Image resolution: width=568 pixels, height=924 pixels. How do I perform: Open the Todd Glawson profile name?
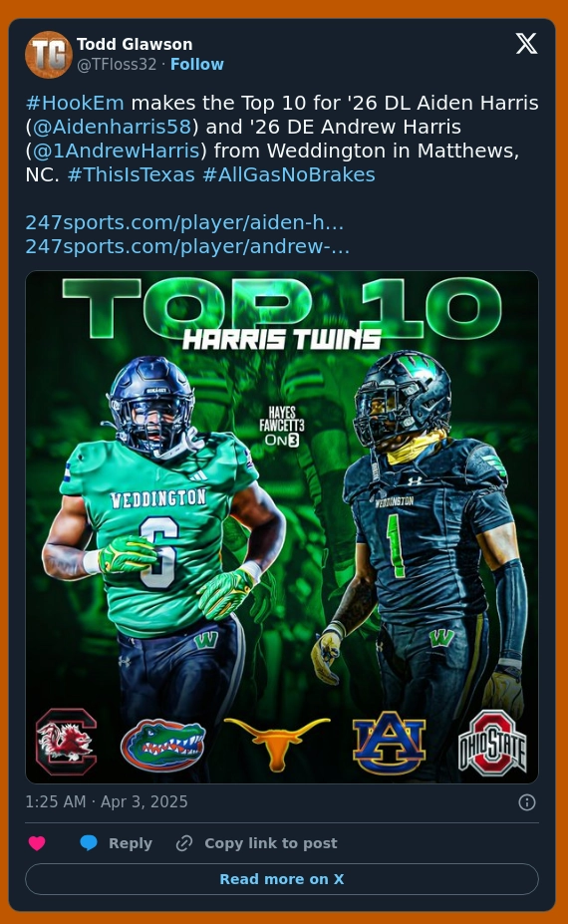[x=135, y=44]
